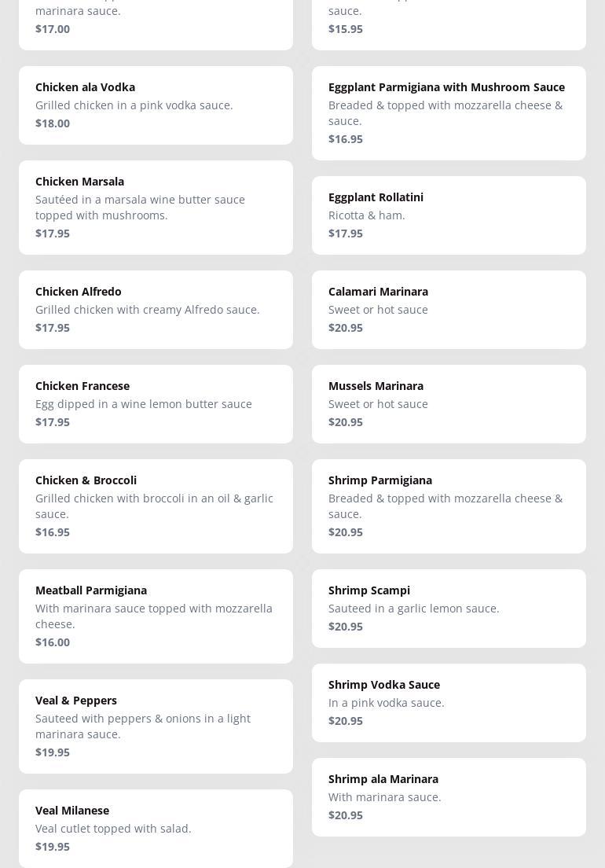Click the Veal cutlet topped with salad description
605x868 pixels.
pyautogui.click(x=113, y=829)
